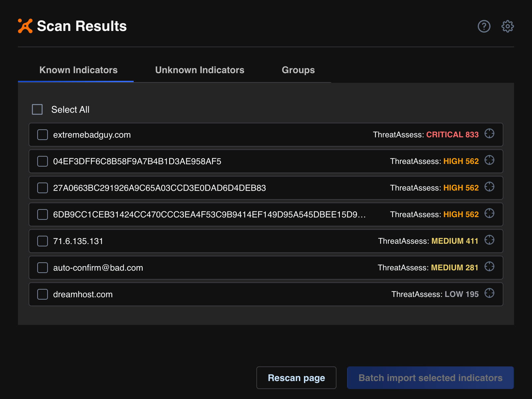Click the extremebadguy.com indicator name

[92, 135]
